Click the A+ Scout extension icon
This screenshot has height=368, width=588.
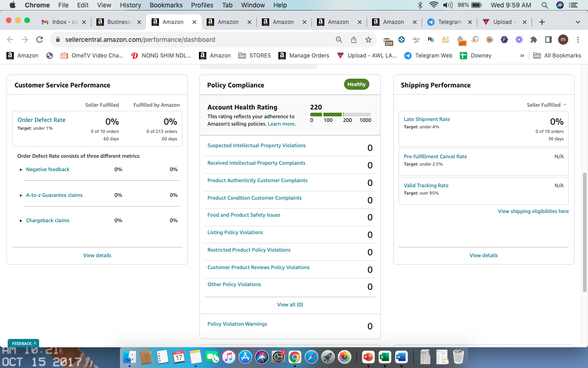click(x=446, y=40)
